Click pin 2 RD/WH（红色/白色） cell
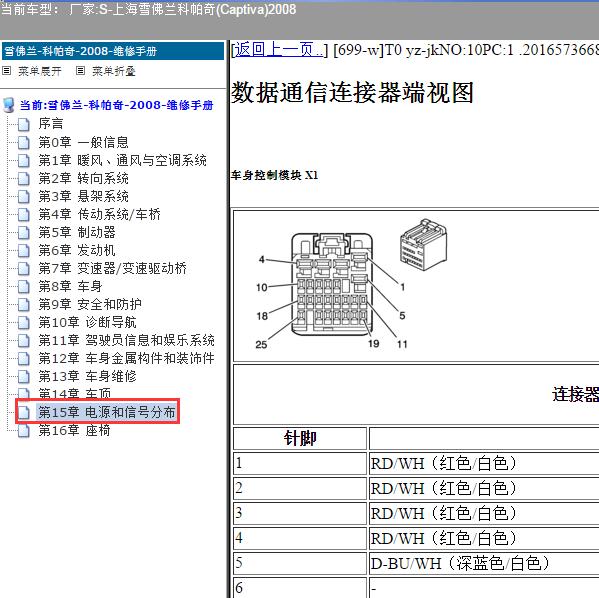The width and height of the screenshot is (599, 598). tap(484, 489)
